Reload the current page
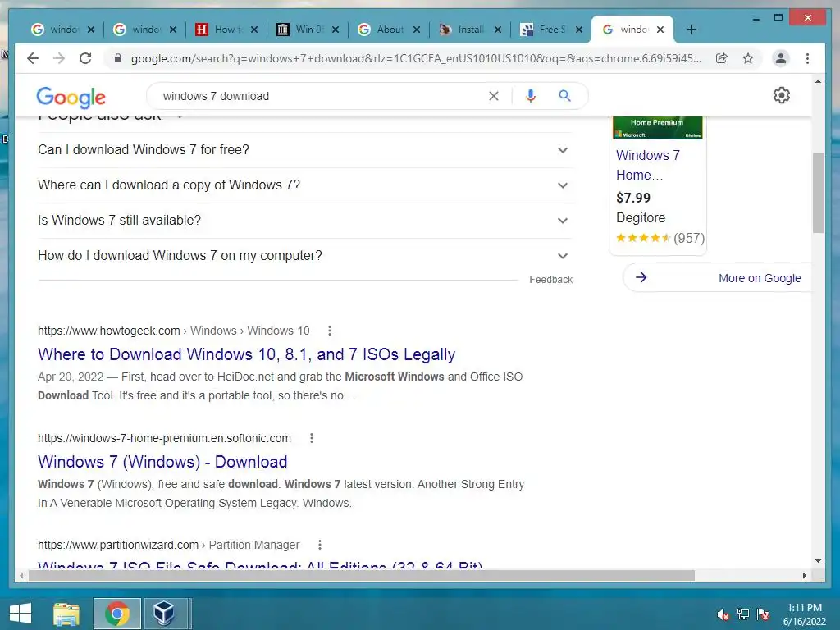Viewport: 840px width, 630px height. (x=85, y=58)
